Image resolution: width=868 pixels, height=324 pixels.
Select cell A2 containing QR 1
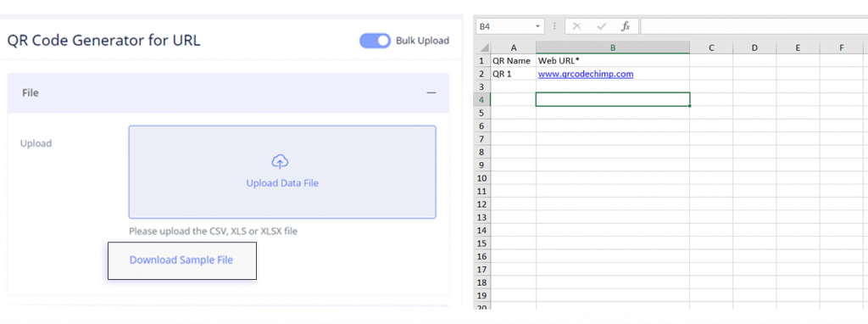coord(514,74)
